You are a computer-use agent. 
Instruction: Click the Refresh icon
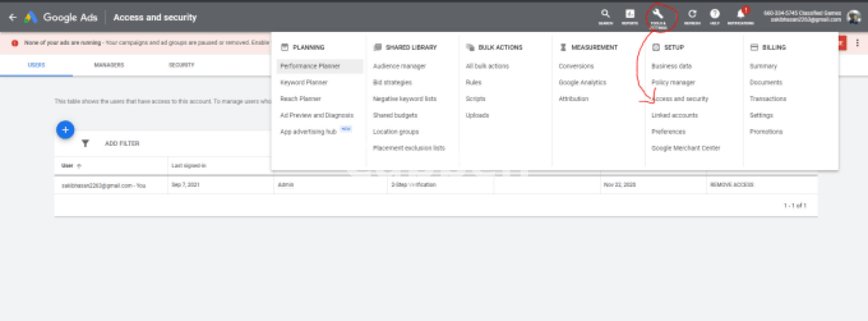click(692, 14)
